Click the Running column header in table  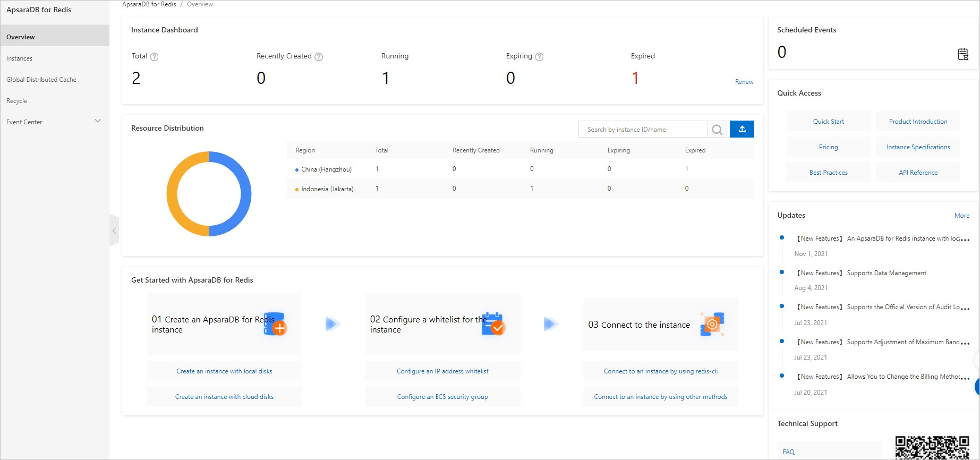(541, 150)
